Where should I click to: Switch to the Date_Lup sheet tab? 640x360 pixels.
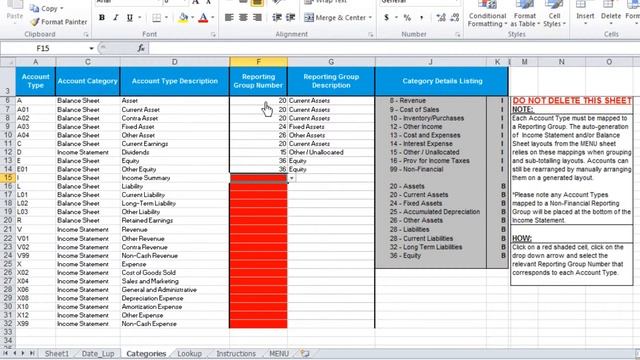pyautogui.click(x=98, y=353)
